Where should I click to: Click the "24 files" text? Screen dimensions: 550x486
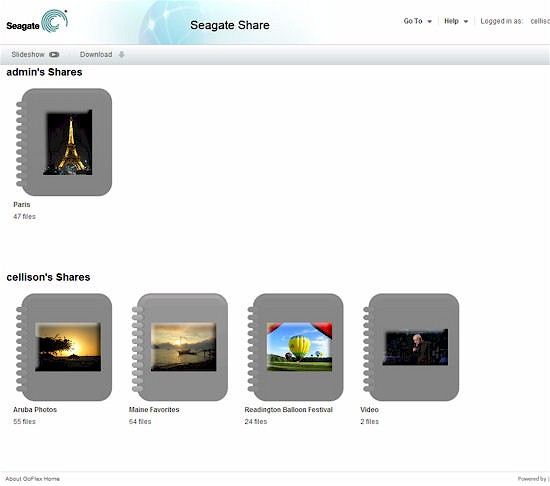(x=256, y=421)
